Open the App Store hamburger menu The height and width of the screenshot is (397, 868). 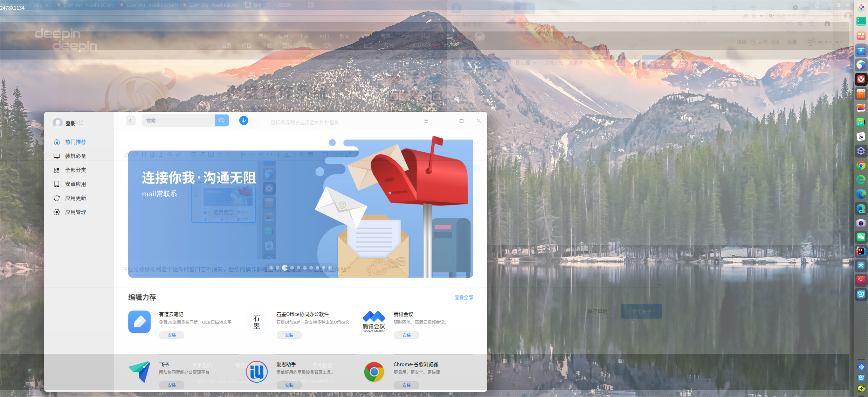[426, 120]
